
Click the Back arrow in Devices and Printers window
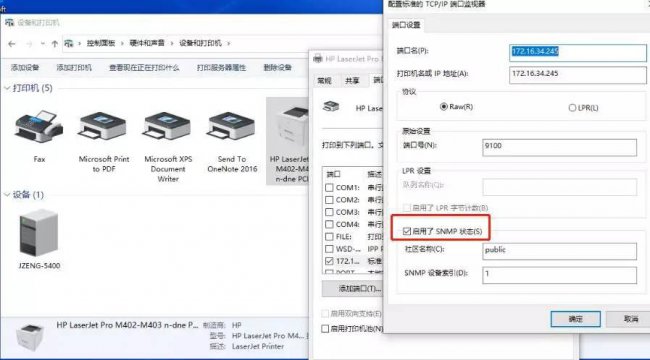[12, 44]
